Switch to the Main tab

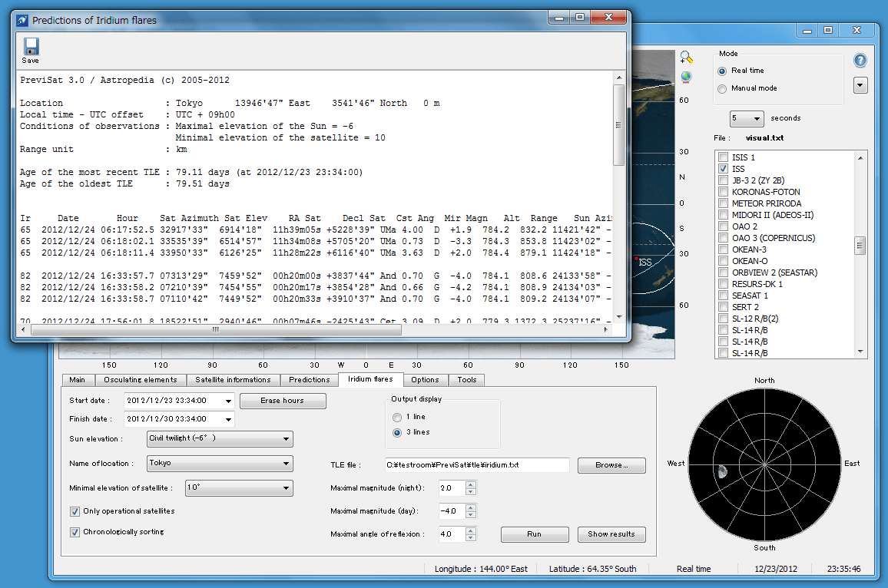click(78, 380)
